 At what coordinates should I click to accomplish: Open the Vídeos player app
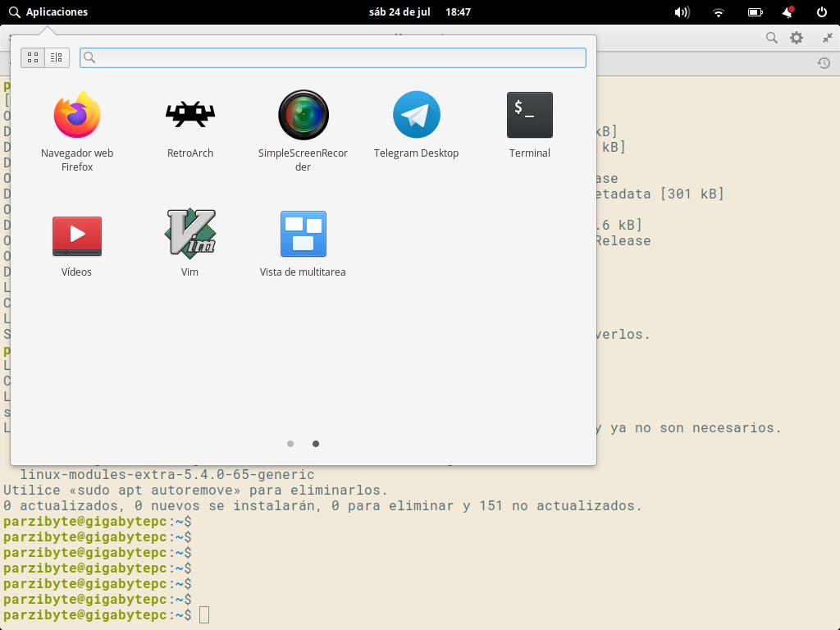point(76,244)
